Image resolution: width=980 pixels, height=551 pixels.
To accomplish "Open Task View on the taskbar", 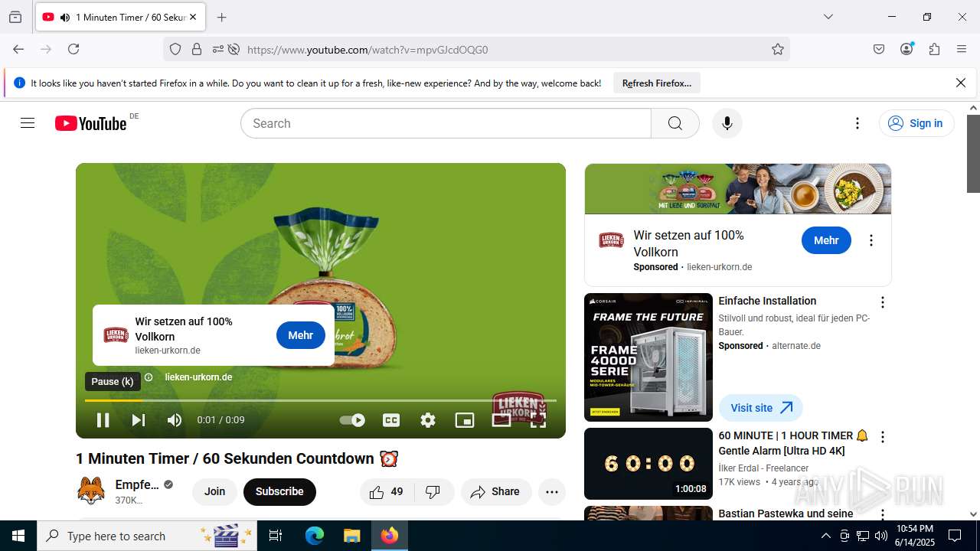I will point(276,536).
